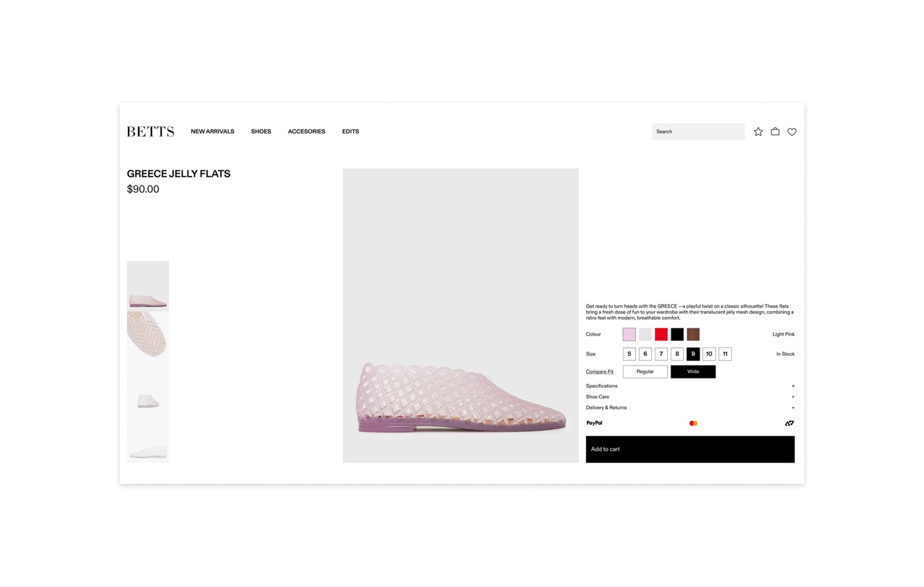Open the shopping bag icon

point(775,131)
